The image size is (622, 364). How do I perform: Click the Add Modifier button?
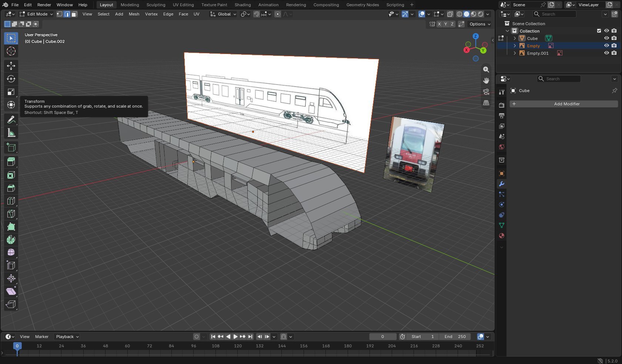tap(564, 104)
